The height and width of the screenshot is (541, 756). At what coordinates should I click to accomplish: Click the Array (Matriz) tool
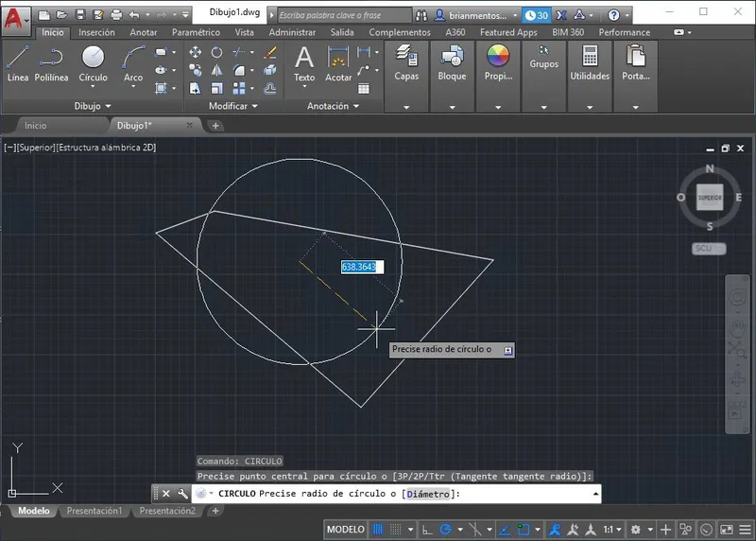pos(239,88)
